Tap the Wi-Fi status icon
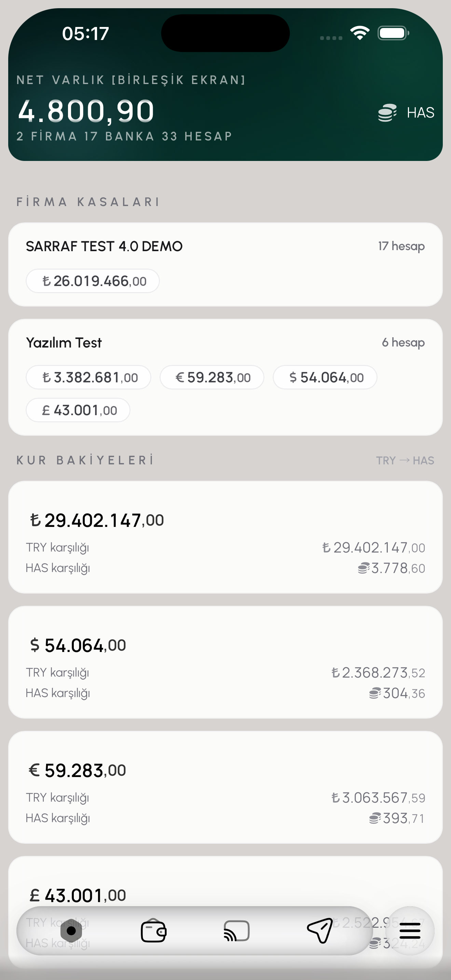This screenshot has height=980, width=451. pos(360,33)
